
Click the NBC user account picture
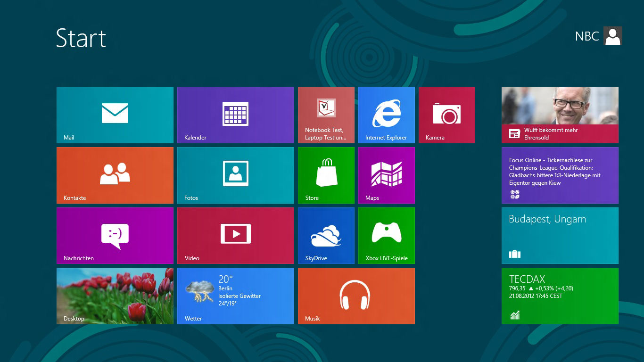coord(612,36)
